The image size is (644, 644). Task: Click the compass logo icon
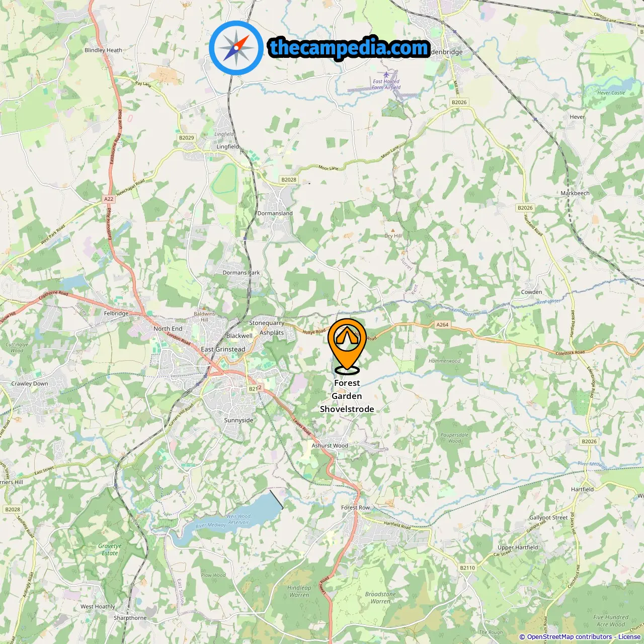click(236, 48)
